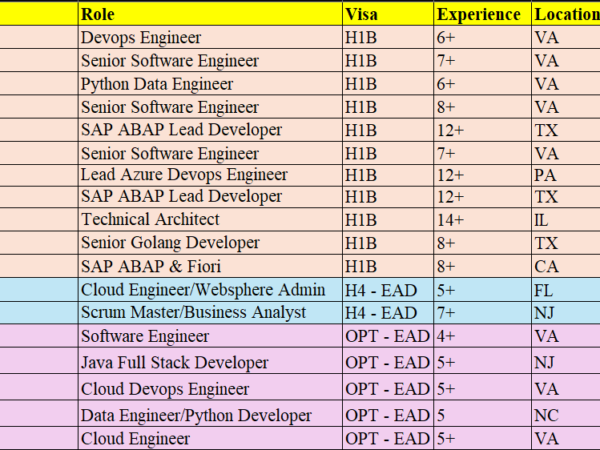Image resolution: width=600 pixels, height=450 pixels.
Task: Click the Senior Golang Developer cell
Action: pyautogui.click(x=208, y=243)
